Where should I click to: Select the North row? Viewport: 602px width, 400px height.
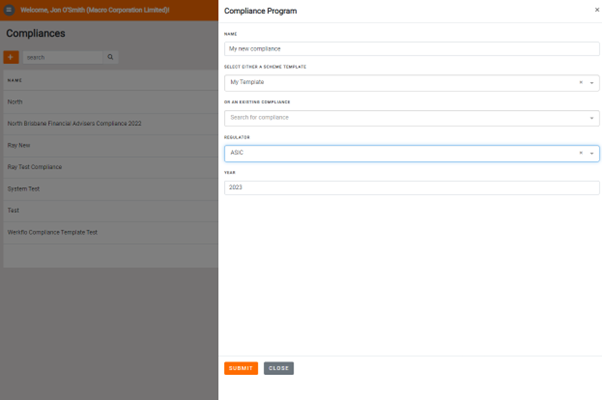click(111, 102)
